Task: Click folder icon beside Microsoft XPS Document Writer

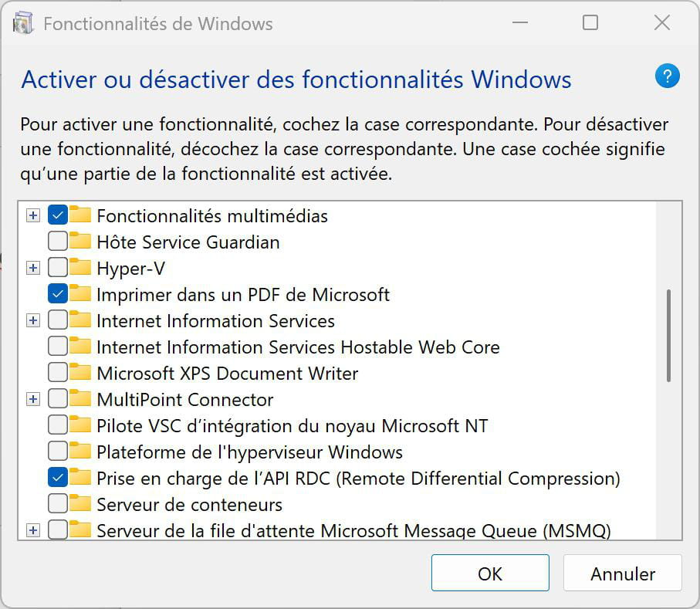Action: (80, 372)
